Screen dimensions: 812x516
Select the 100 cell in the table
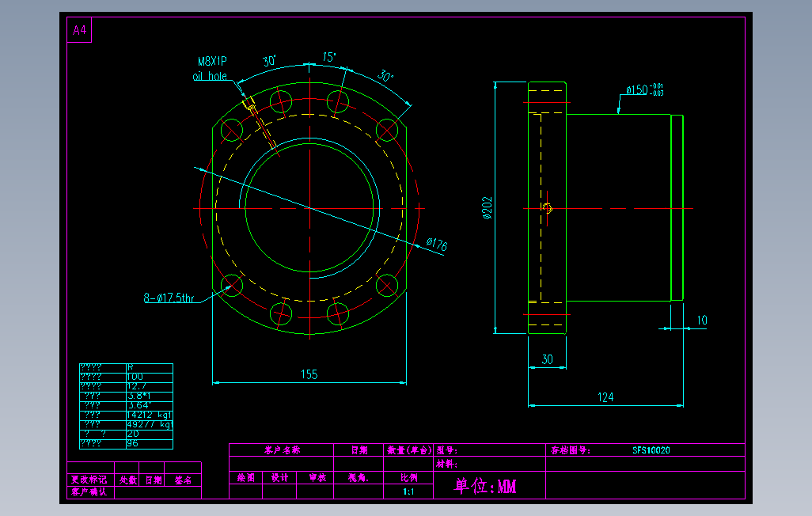tap(149, 378)
